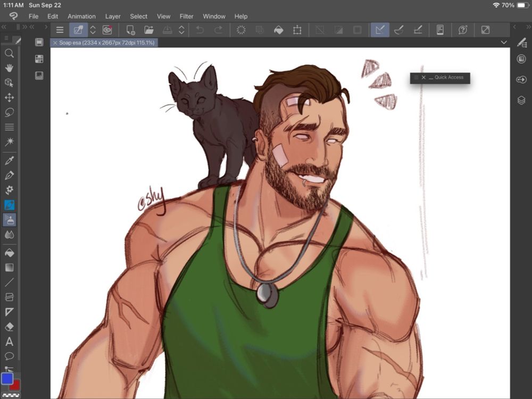Open the Quick Access palette menu icon
The width and height of the screenshot is (532, 399).
click(x=417, y=78)
